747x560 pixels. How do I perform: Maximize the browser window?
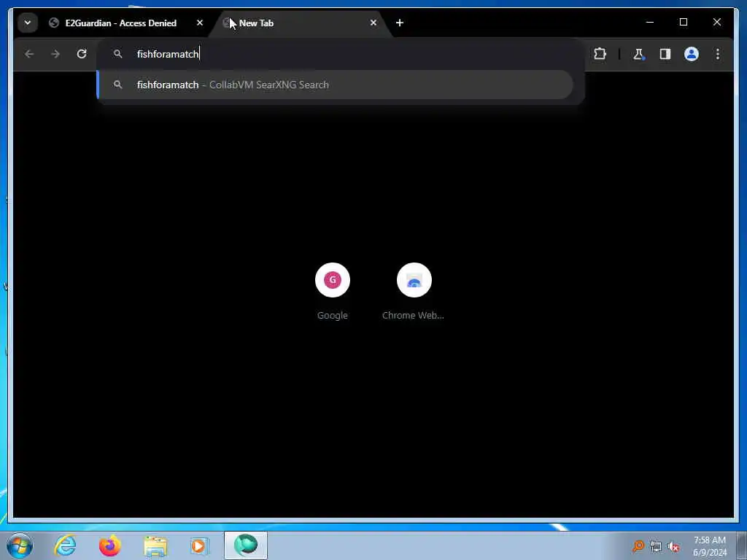(x=683, y=22)
